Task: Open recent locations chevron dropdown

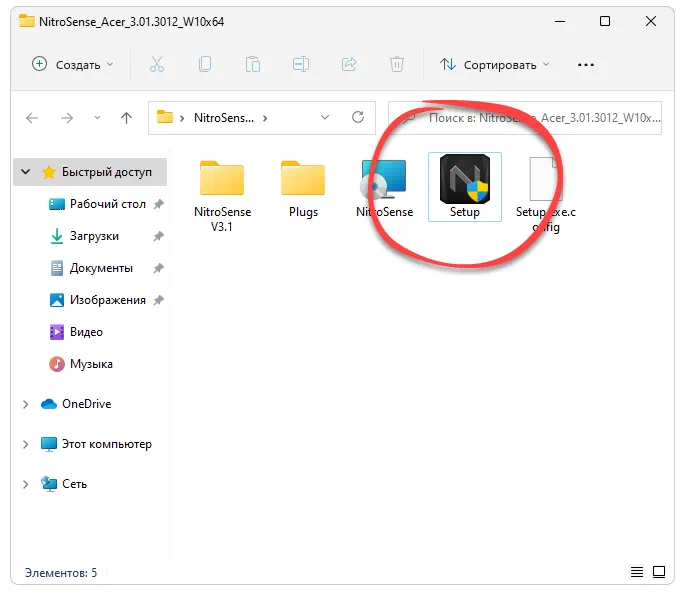Action: pos(97,118)
